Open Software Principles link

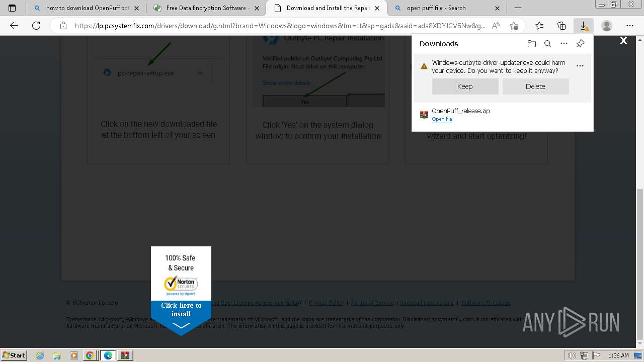click(x=486, y=303)
